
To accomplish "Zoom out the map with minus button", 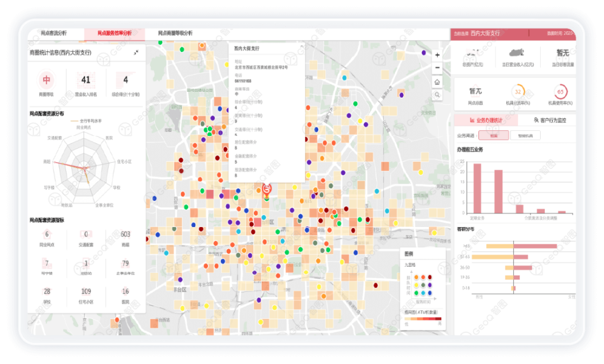I will click(437, 68).
